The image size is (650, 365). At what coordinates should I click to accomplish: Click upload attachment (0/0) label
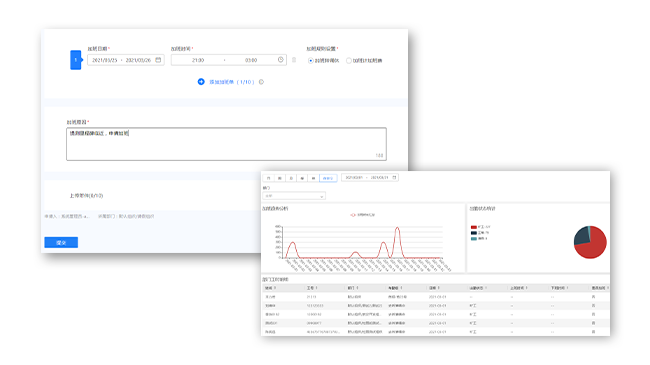[86, 195]
